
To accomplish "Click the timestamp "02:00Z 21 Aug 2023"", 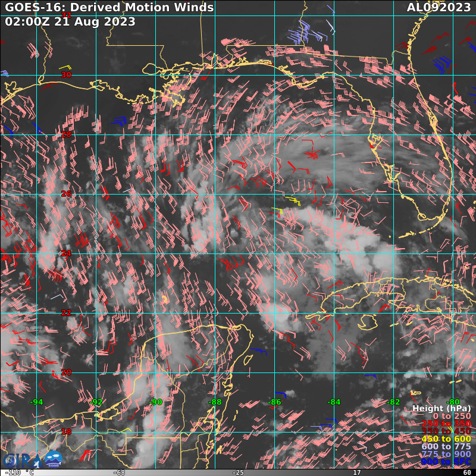I will 70,21.
